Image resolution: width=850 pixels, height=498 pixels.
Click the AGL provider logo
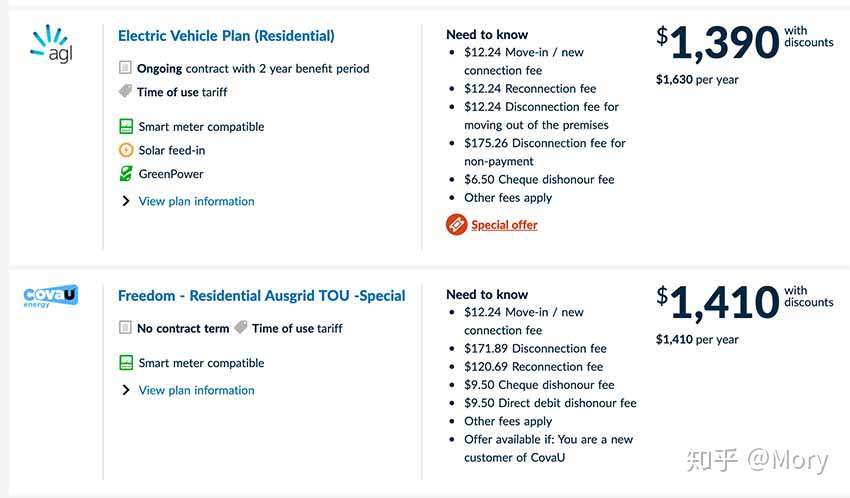coord(51,44)
